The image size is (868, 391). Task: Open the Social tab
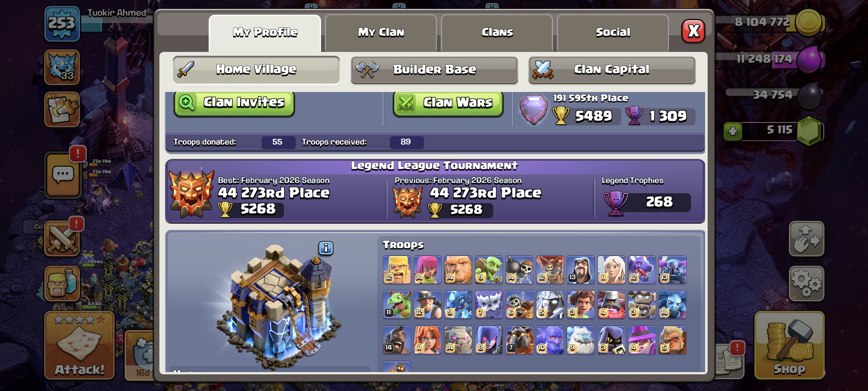(x=613, y=32)
